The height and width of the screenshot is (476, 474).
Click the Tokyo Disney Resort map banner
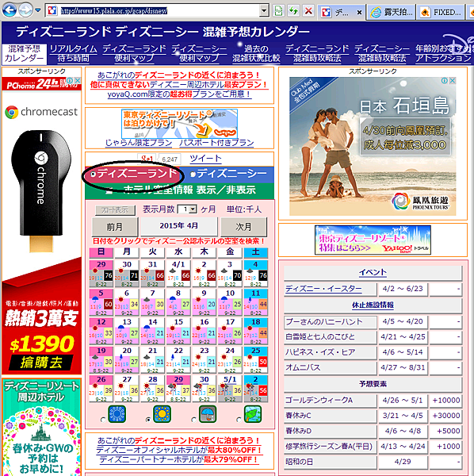click(x=179, y=124)
